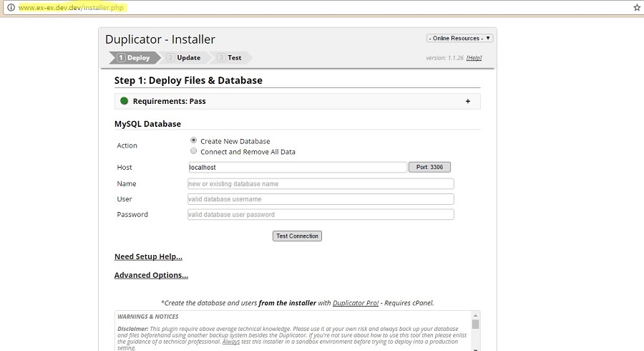Viewport: 644px width, 351px height.
Task: Click the Test Connection button
Action: 298,236
